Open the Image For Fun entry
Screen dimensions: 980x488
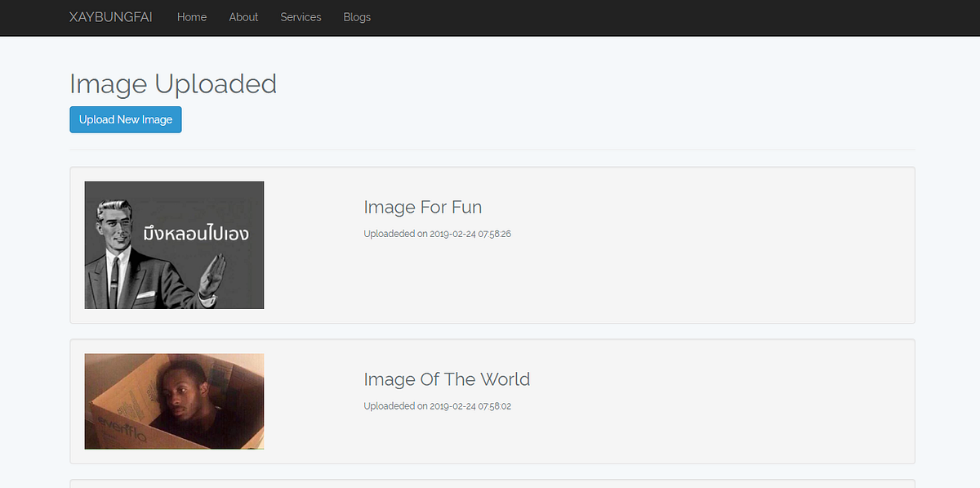tap(422, 208)
